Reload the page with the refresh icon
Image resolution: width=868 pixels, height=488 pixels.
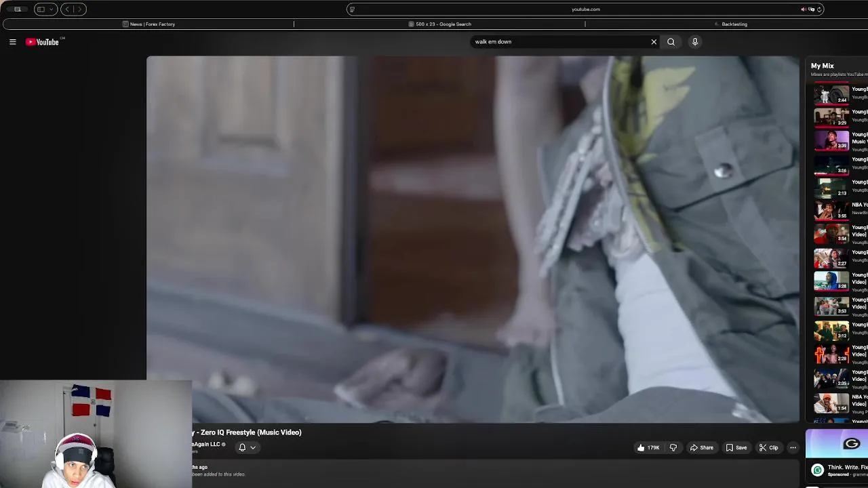point(819,9)
